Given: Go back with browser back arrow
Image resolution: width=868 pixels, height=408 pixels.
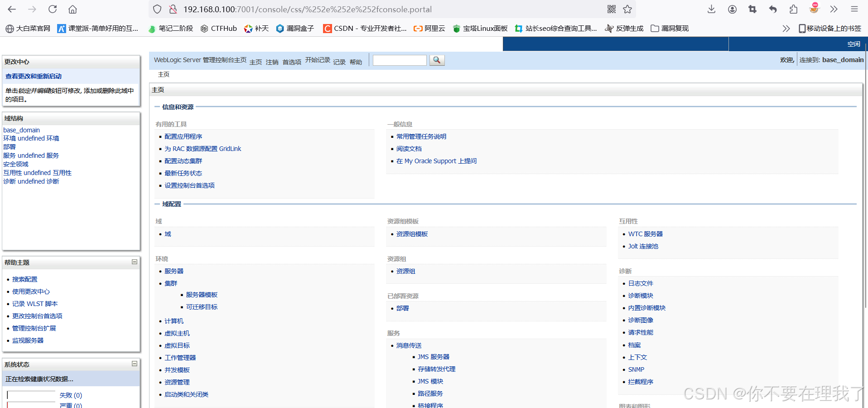Looking at the screenshot, I should pos(12,9).
